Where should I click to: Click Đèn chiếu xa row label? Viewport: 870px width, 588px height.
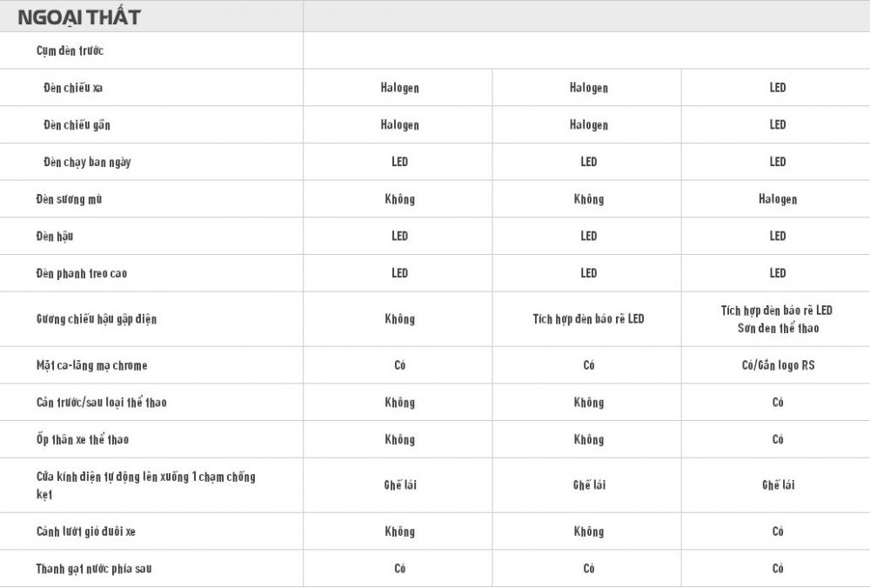(73, 88)
